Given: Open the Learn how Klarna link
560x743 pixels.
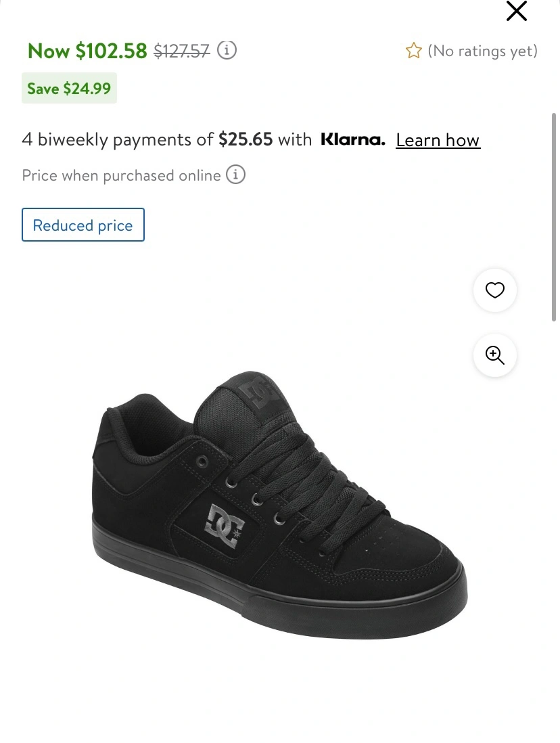Looking at the screenshot, I should tap(438, 140).
